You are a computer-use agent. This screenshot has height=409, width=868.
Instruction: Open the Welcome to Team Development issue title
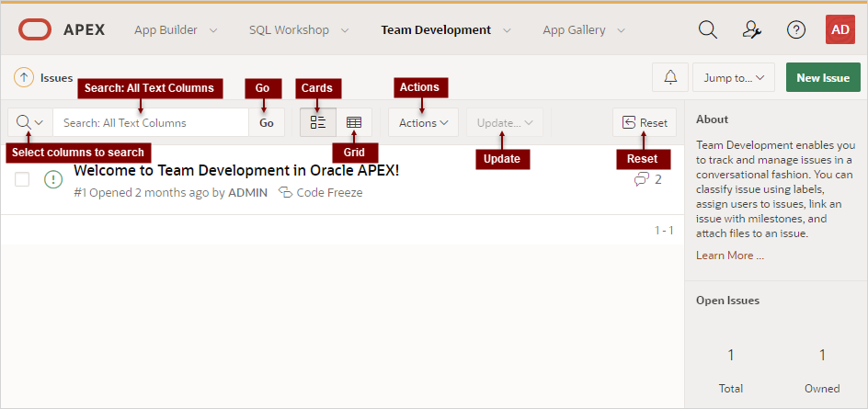(x=236, y=170)
